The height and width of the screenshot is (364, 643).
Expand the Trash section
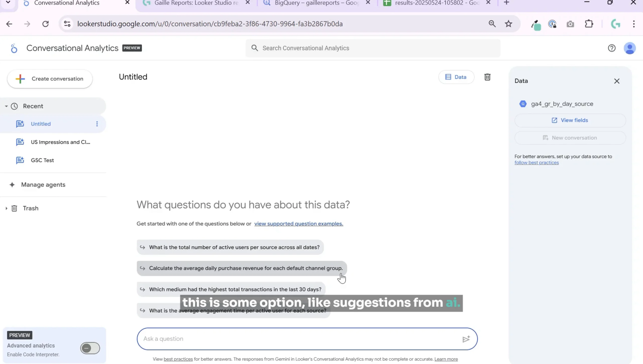tap(6, 208)
